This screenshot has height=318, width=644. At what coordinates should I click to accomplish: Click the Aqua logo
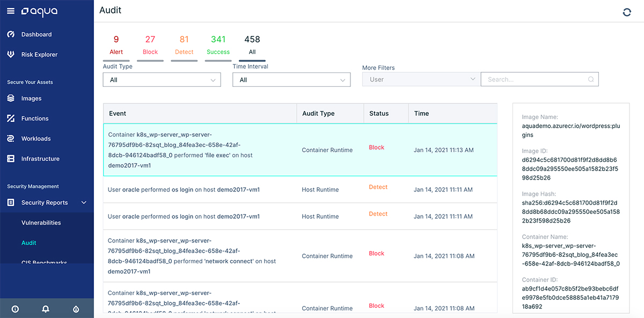[38, 11]
